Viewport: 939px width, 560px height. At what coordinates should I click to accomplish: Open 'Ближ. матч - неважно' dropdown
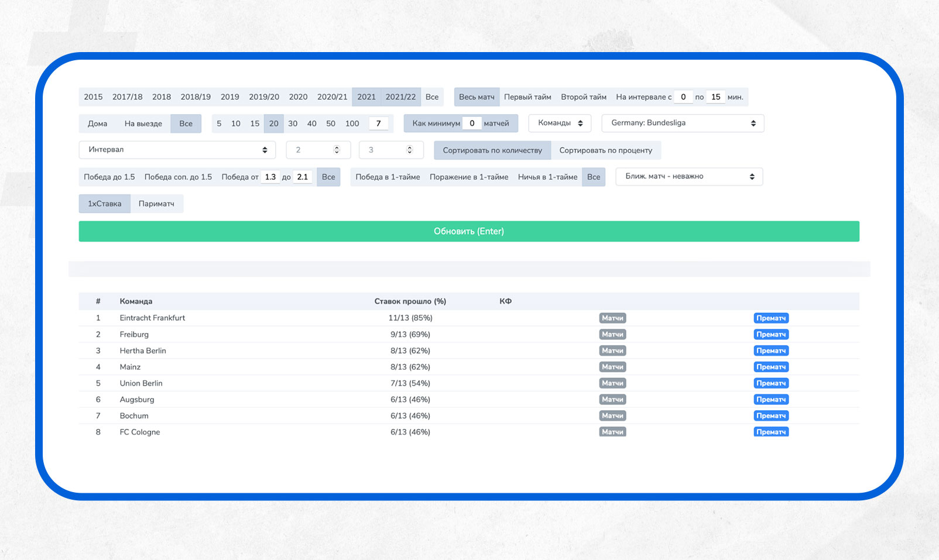[689, 177]
